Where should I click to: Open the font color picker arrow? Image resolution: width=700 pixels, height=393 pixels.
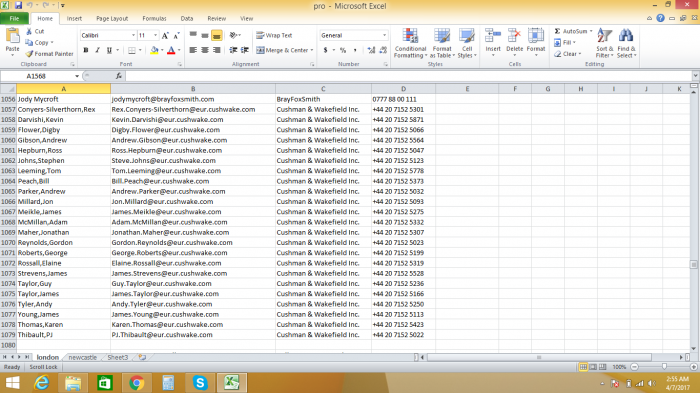[x=179, y=50]
